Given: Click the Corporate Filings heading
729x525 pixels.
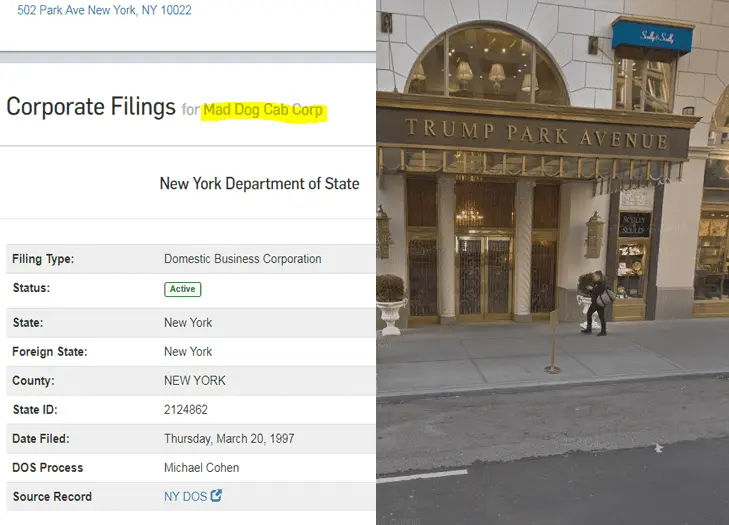Looking at the screenshot, I should point(91,106).
